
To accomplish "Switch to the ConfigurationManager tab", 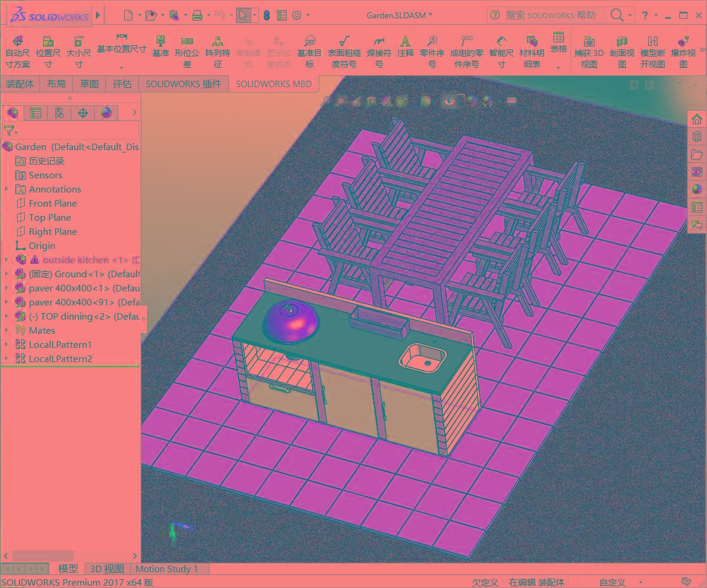I will point(59,112).
